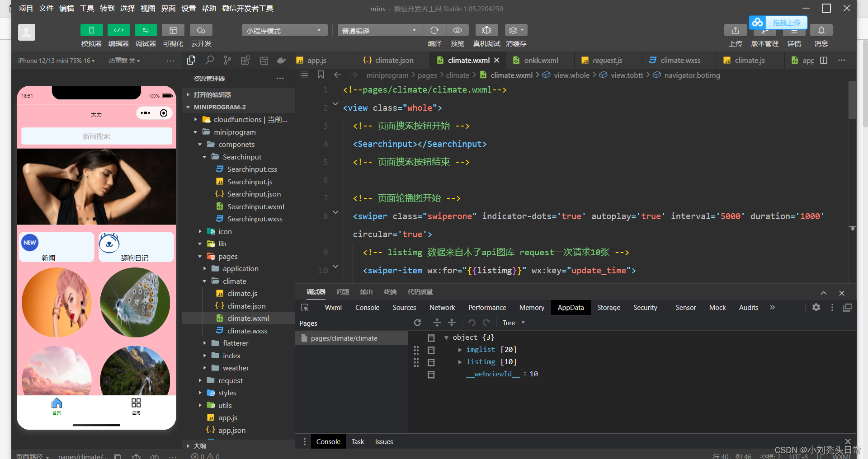Screen dimensions: 868x459
Task: Collapse the debugger panel chevron
Action: point(824,293)
